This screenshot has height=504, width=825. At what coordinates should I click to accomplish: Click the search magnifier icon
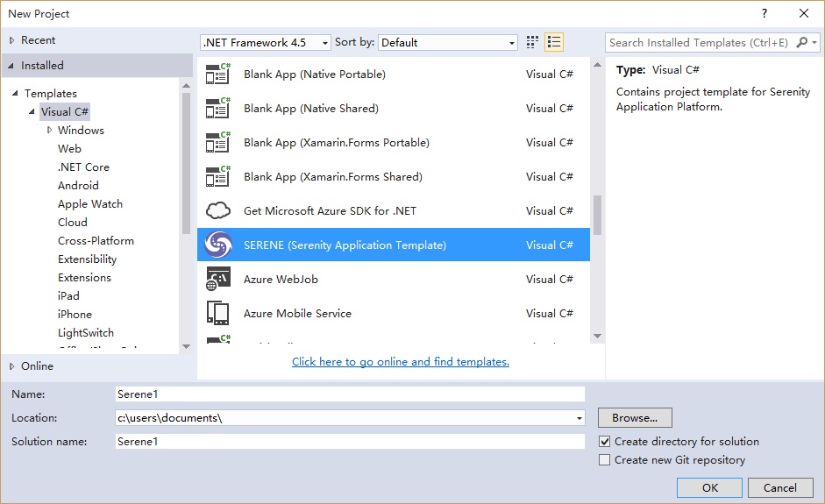tap(802, 42)
